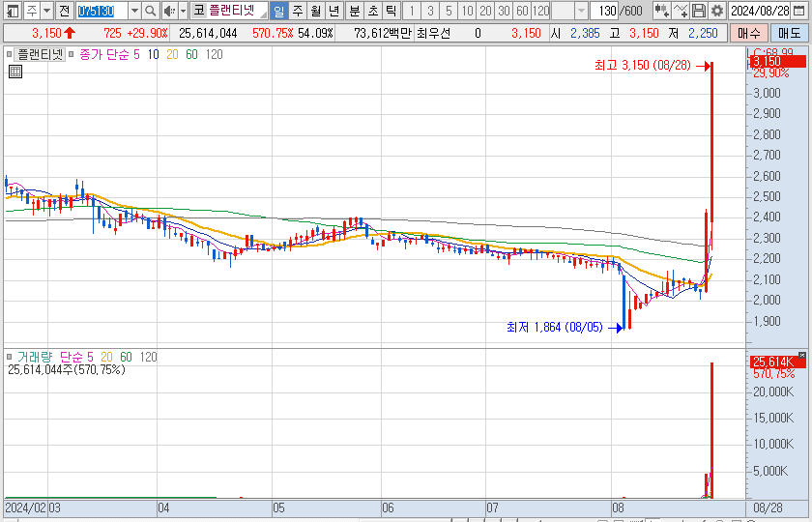
Task: Click the 73,612백만 trading value
Action: click(x=383, y=34)
